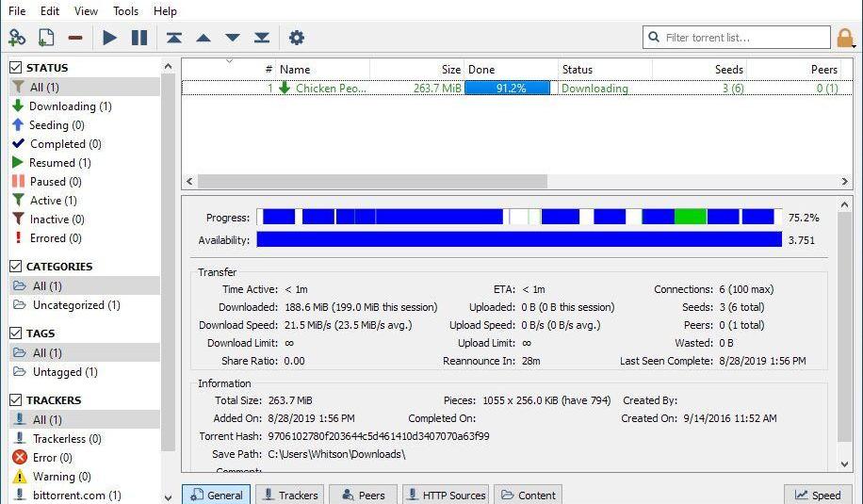Click the Filter torrent list search field
863x504 pixels.
(x=744, y=38)
